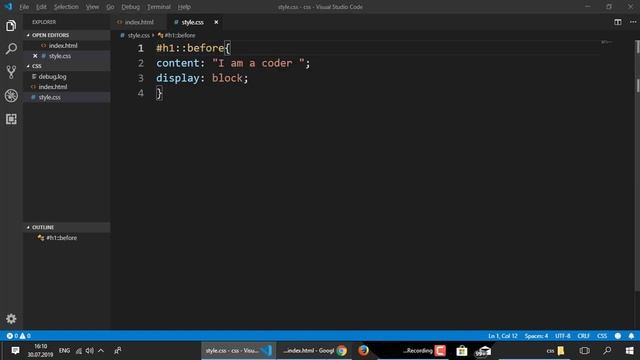Open the Go menu

click(x=110, y=7)
